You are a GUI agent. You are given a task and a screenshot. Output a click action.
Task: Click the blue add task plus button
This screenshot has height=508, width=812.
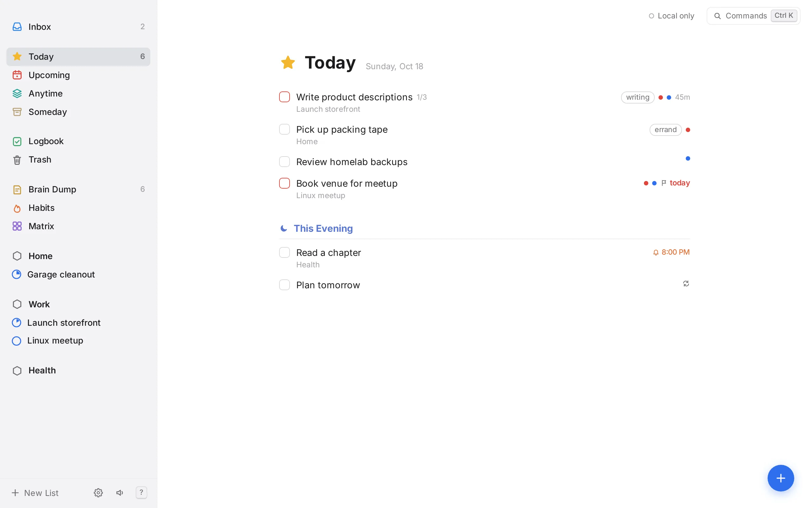(781, 478)
